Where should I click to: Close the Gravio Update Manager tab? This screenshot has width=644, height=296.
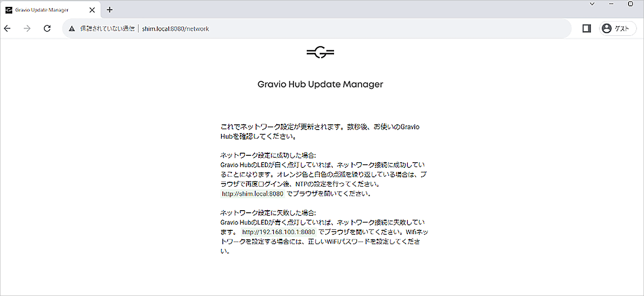pyautogui.click(x=92, y=10)
